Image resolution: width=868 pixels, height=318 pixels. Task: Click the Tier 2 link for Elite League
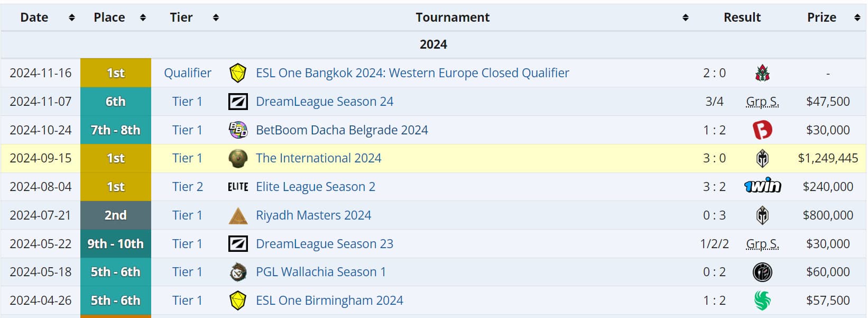pyautogui.click(x=187, y=187)
